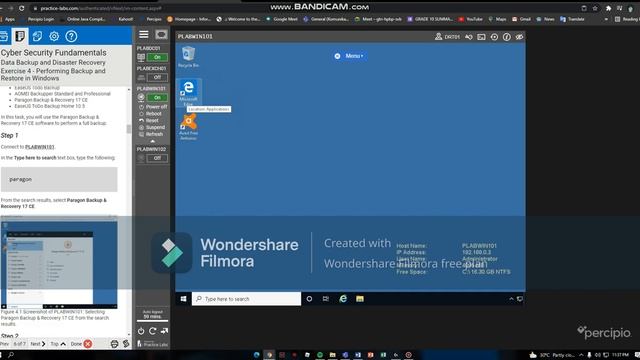Open the Figure 4.1 screenshot thumbnail

59,264
